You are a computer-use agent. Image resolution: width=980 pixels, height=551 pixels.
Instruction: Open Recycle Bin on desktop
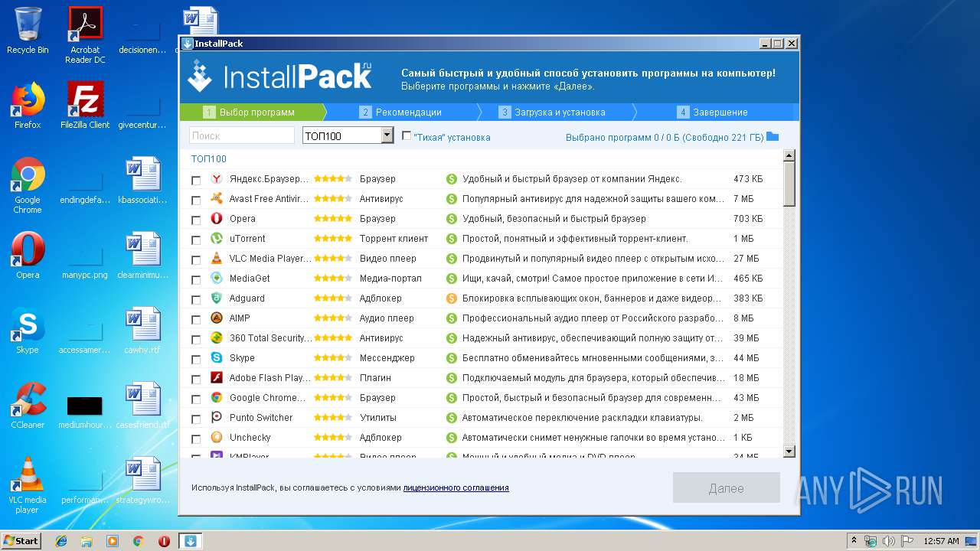coord(28,31)
